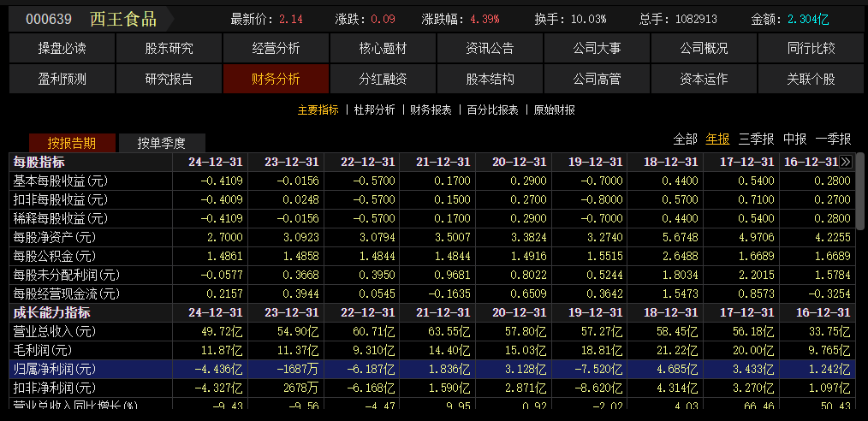Click the 24-12-31 column header in 每股指标

[x=216, y=162]
